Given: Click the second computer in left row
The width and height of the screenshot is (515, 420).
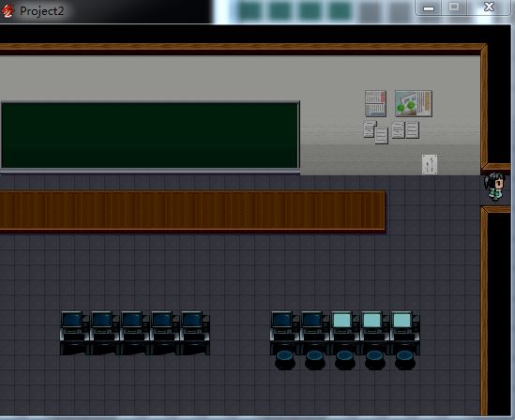Looking at the screenshot, I should coord(104,333).
